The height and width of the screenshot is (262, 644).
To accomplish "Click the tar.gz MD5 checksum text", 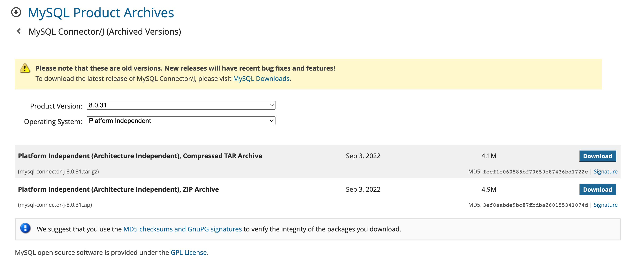I will click(x=535, y=172).
